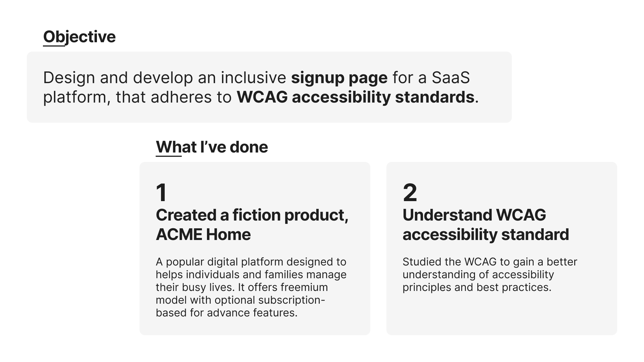Click the "What I've done" heading
This screenshot has width=644, height=362.
click(212, 147)
